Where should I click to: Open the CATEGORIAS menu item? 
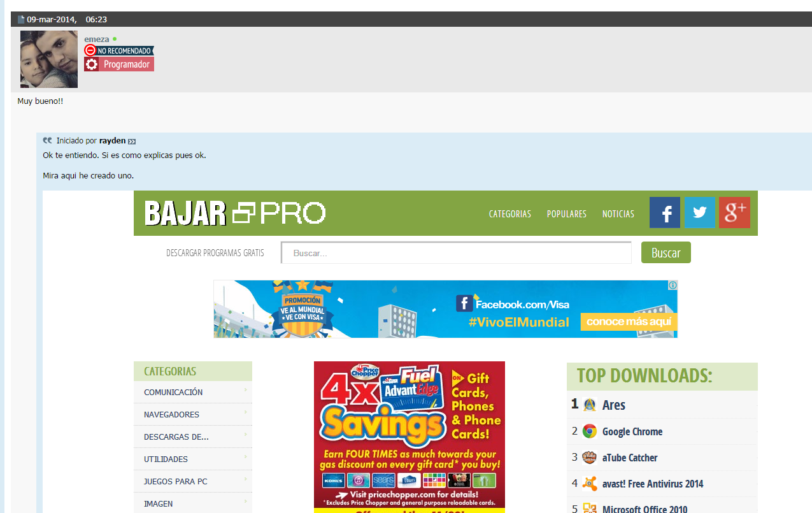510,214
